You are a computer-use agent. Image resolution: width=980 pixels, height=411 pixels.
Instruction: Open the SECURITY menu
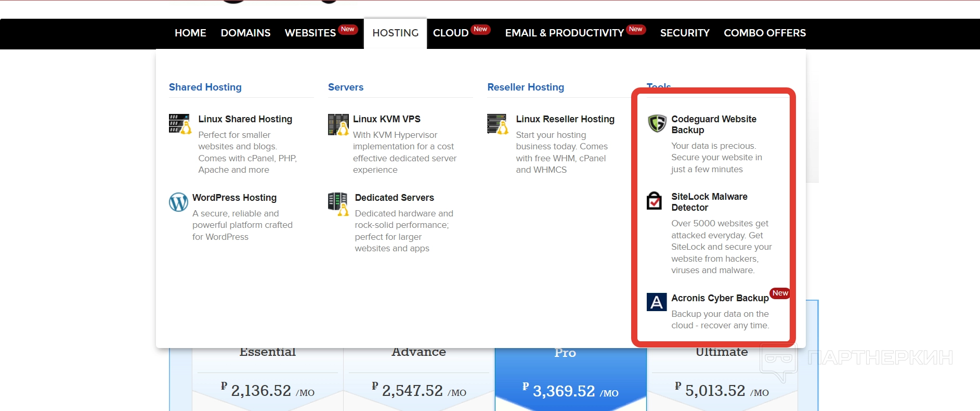tap(685, 33)
